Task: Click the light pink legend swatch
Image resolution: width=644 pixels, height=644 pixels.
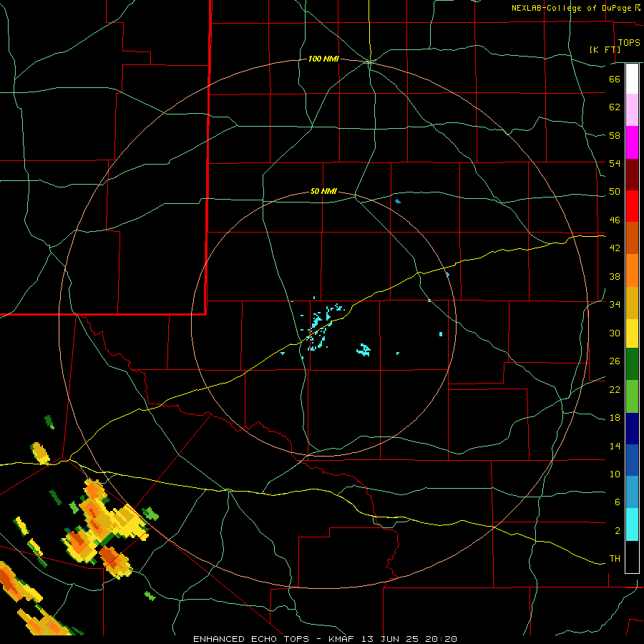Action: [632, 109]
